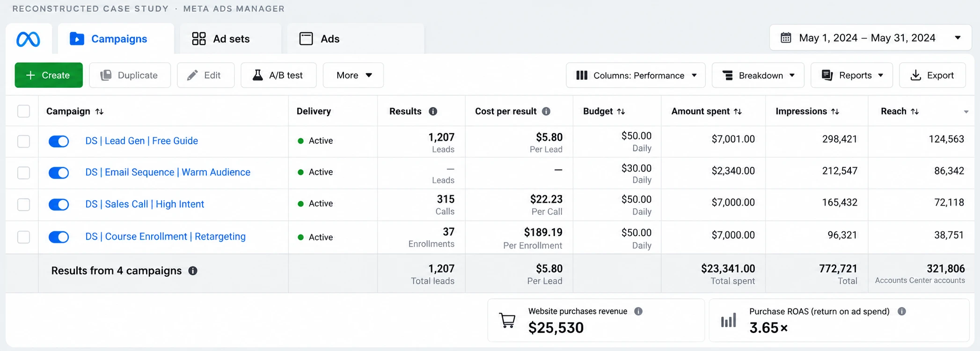980x351 pixels.
Task: Disable the Course Enrollment Retargeting campaign switch
Action: [59, 237]
